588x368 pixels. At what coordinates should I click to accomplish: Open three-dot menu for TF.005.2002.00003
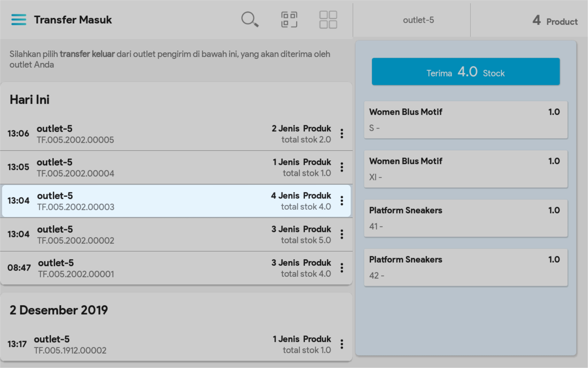(x=342, y=201)
